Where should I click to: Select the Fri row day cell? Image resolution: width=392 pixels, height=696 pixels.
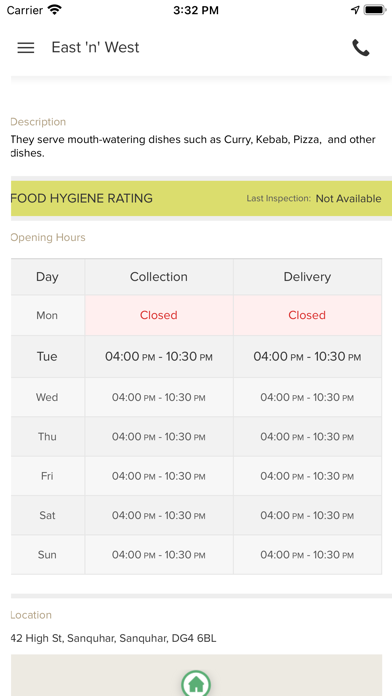(x=48, y=476)
